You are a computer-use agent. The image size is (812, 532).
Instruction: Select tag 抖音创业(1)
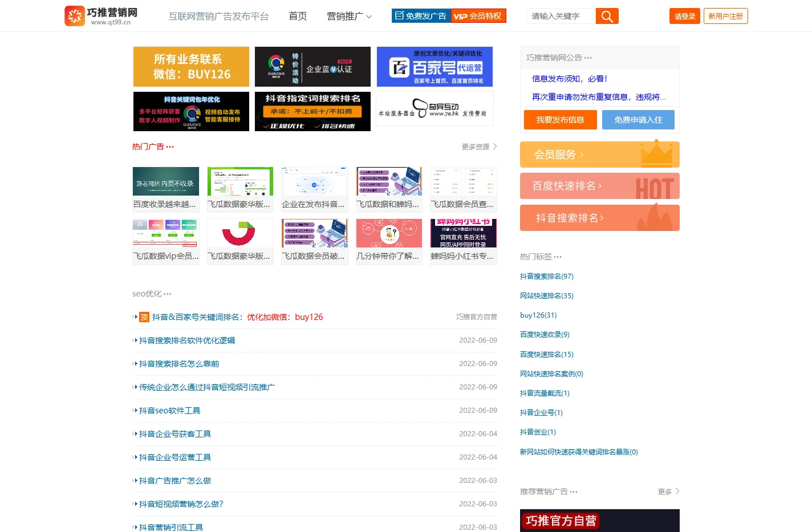(x=538, y=432)
